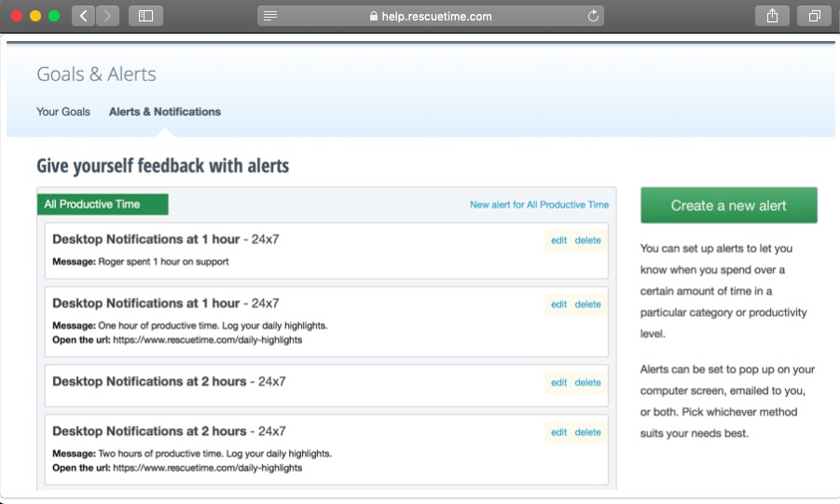
Task: Delete the Roger spent 1 hour alert
Action: point(587,240)
